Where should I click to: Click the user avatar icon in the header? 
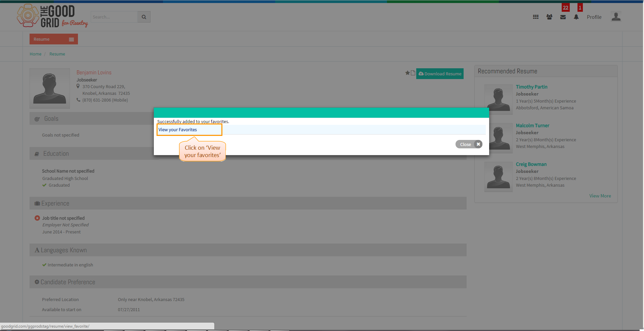(x=616, y=16)
